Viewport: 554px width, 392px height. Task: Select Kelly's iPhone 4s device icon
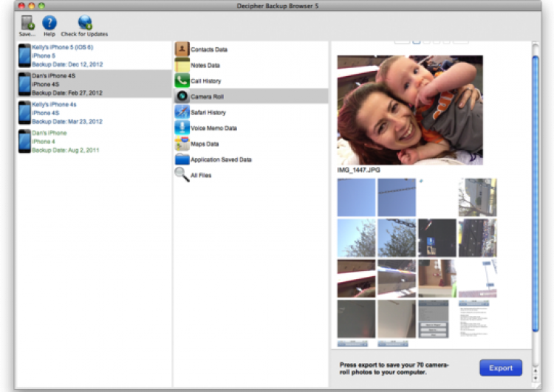(24, 113)
